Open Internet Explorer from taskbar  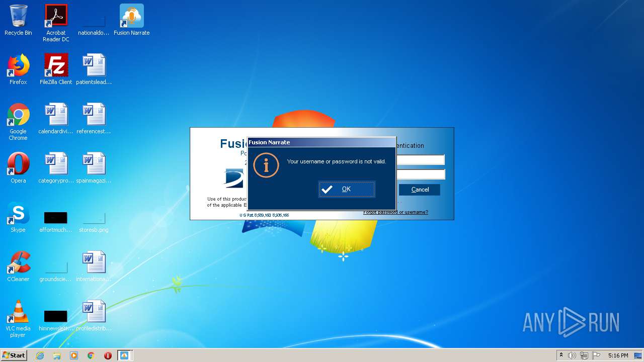point(40,355)
